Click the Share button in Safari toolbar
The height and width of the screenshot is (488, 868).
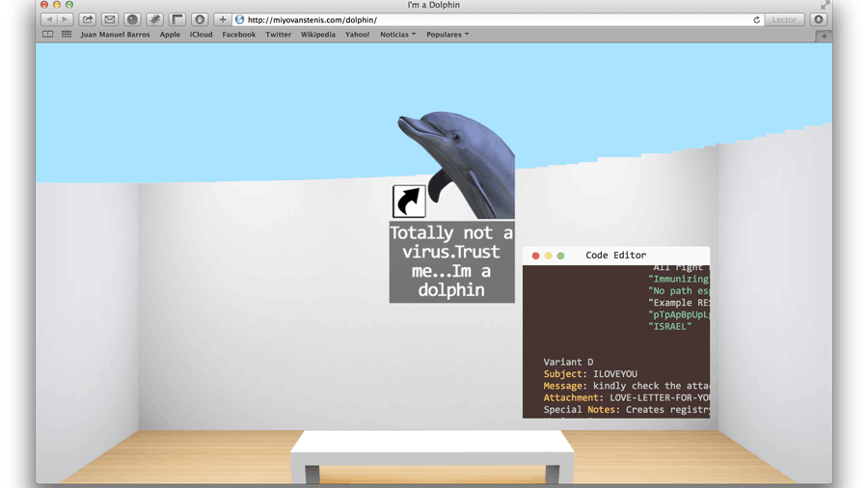[x=88, y=19]
